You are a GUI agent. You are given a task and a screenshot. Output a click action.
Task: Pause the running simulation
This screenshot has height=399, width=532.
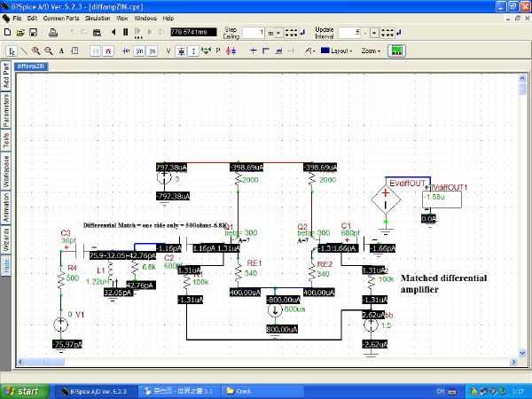tap(126, 32)
